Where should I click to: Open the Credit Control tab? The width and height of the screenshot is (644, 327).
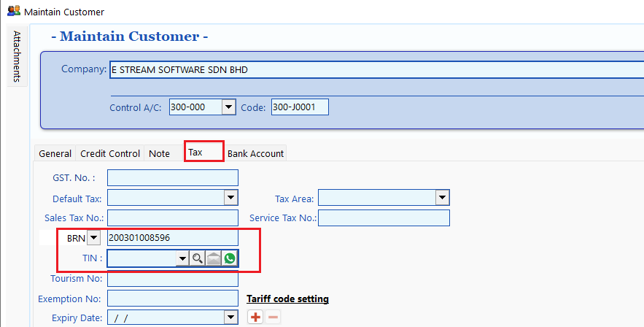coord(109,153)
